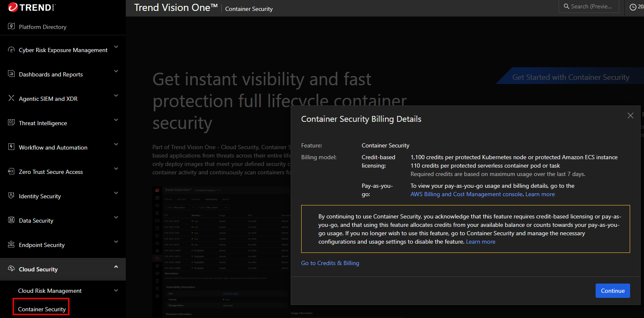Click the Threat Intelligence icon
Viewport: 644px width, 318px height.
pos(11,123)
